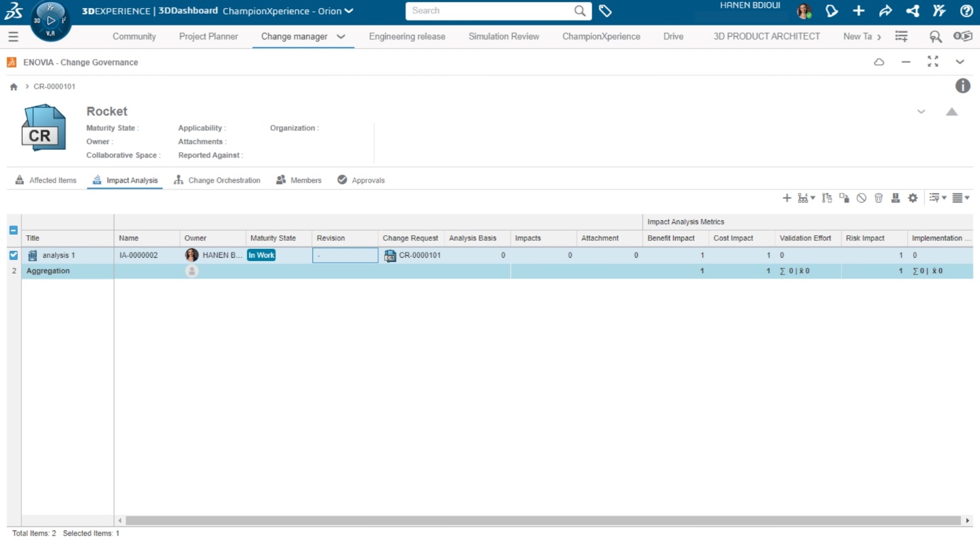
Task: Toggle the select-all header checkbox
Action: 14,230
